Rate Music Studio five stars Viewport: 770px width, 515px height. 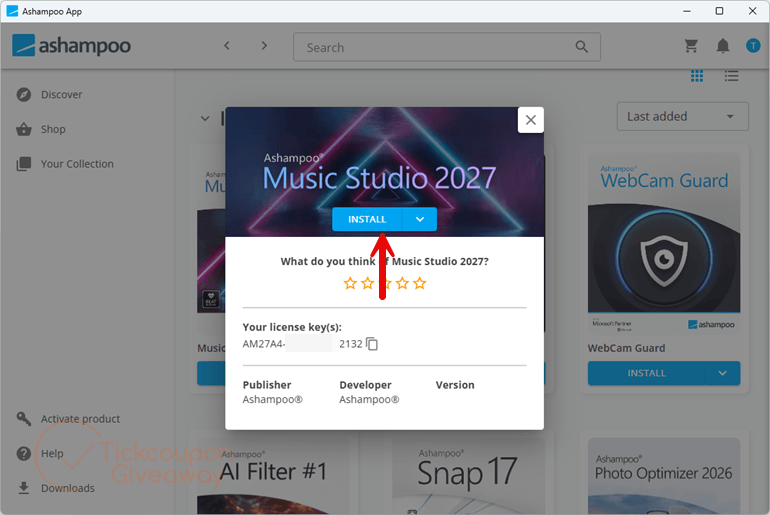pos(419,283)
